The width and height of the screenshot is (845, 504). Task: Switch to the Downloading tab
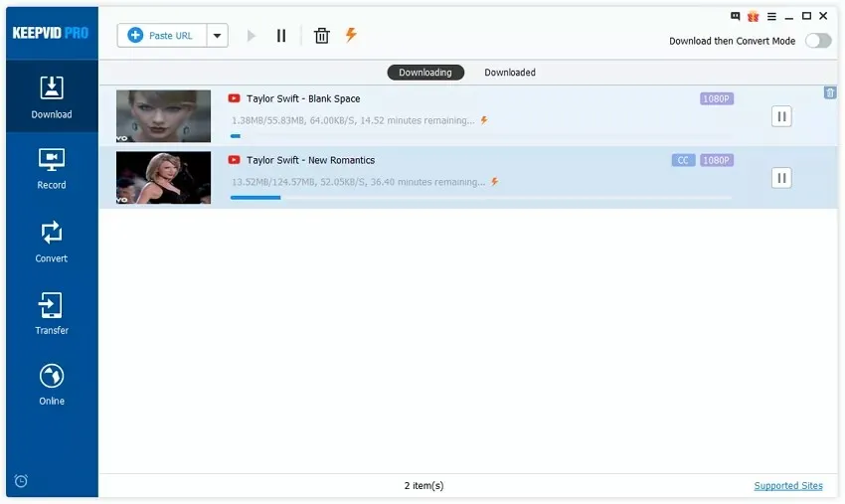pos(425,73)
